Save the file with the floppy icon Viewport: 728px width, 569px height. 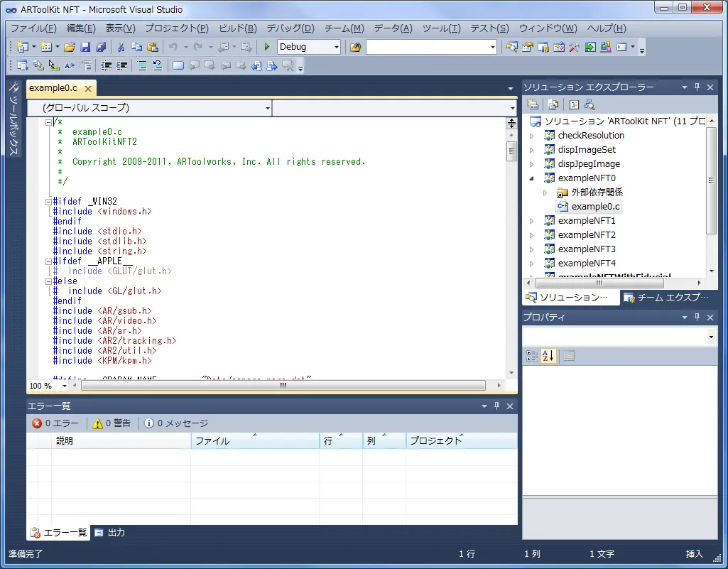[x=85, y=47]
